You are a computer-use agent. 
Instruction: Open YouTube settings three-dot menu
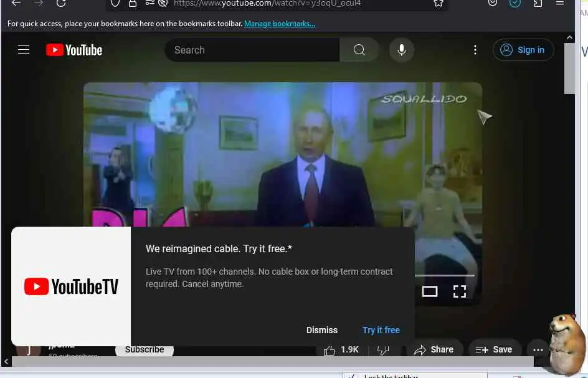click(x=475, y=50)
